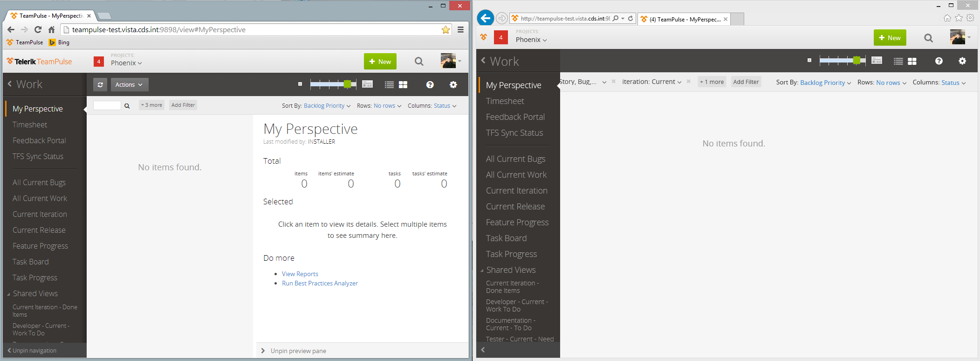Collapse the Shared Views tree in the Chrome window
Screen dimensions: 980x361
9,294
